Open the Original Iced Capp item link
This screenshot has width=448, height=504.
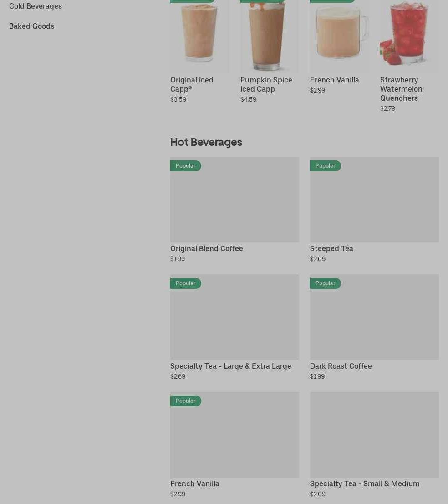192,85
